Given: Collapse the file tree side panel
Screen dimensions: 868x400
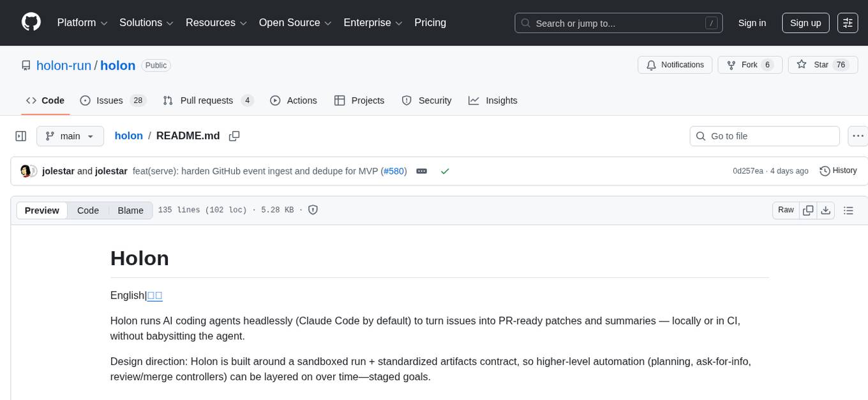Looking at the screenshot, I should click(21, 136).
